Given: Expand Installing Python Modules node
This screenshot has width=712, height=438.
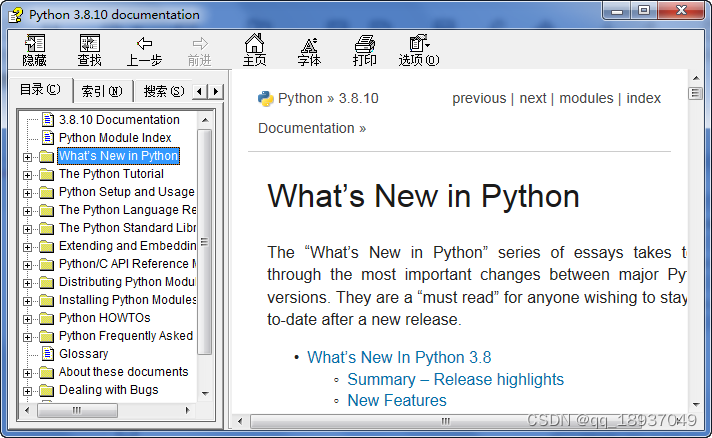Looking at the screenshot, I should coord(28,301).
